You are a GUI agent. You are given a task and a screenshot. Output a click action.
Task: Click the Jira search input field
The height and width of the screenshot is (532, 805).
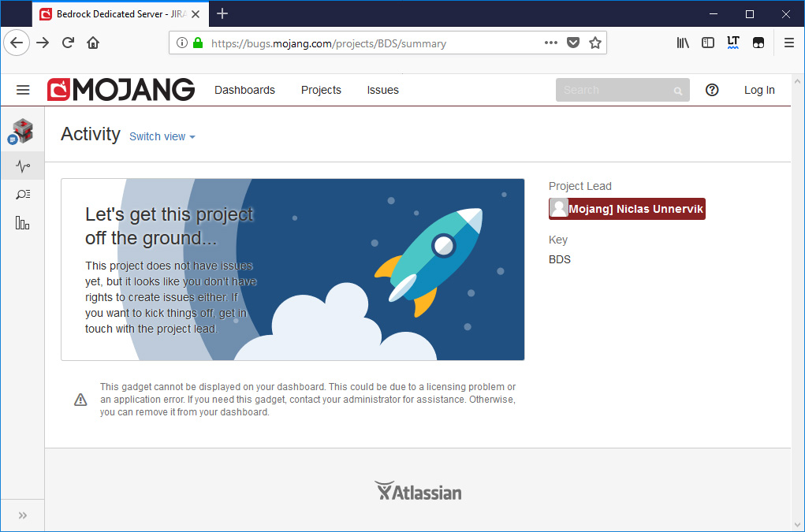615,90
